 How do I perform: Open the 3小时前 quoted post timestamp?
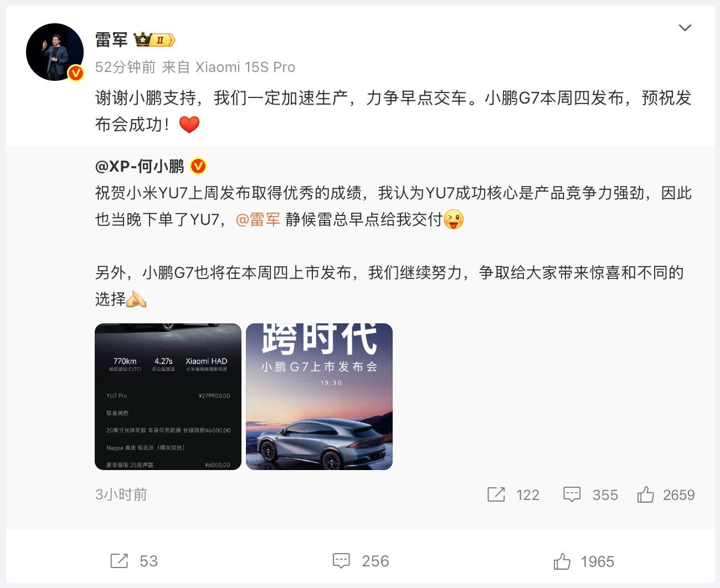tap(121, 494)
